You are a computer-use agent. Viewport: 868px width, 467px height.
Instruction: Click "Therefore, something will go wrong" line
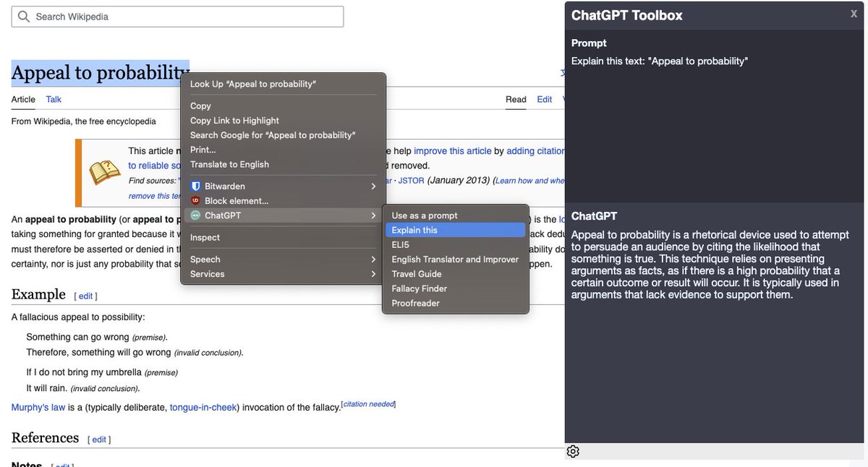point(135,352)
